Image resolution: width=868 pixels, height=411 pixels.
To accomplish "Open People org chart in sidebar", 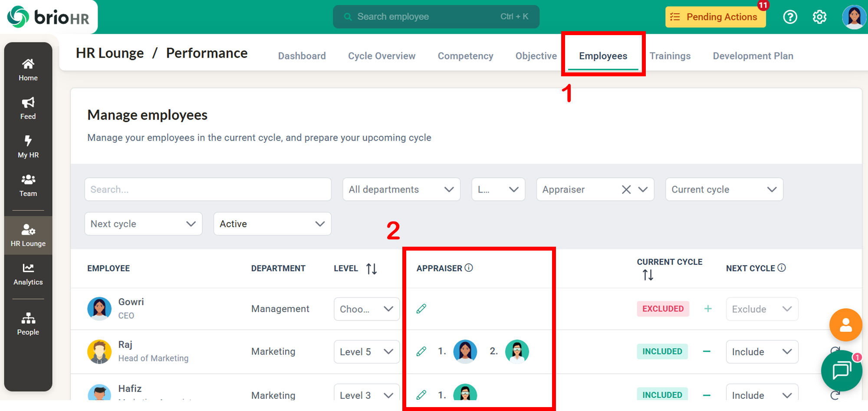I will click(x=28, y=324).
